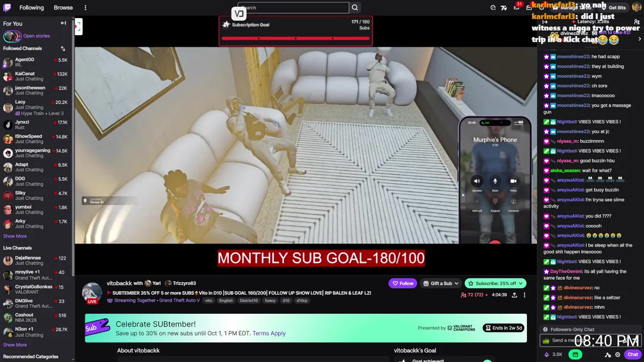Open Subscribe 25% off dropdown
The height and width of the screenshot is (362, 644).
pyautogui.click(x=496, y=283)
